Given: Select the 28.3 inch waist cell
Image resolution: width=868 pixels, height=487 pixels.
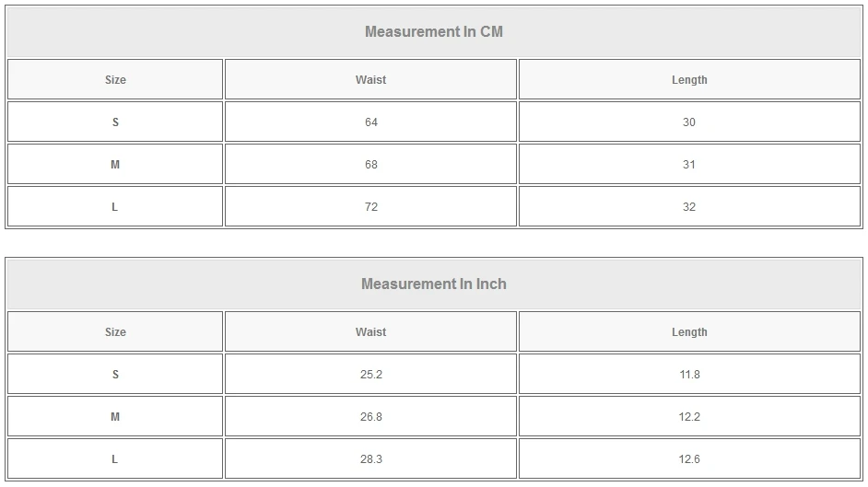Looking at the screenshot, I should [x=370, y=459].
